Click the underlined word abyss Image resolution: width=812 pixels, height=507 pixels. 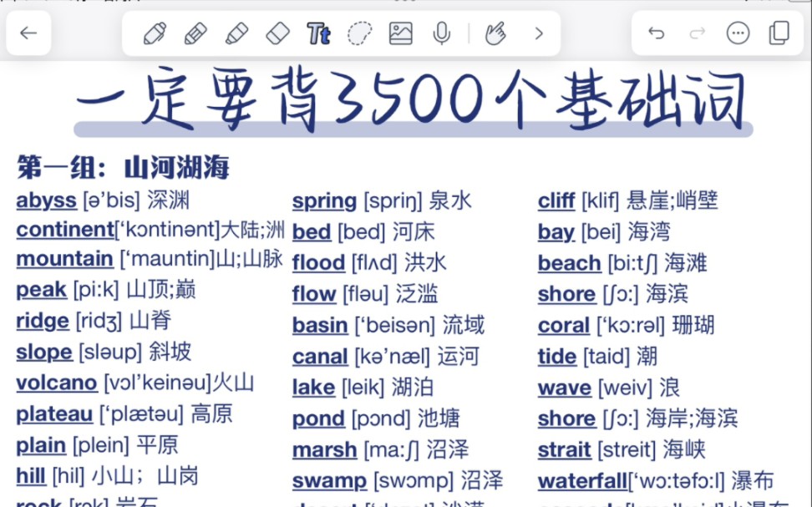(46, 200)
